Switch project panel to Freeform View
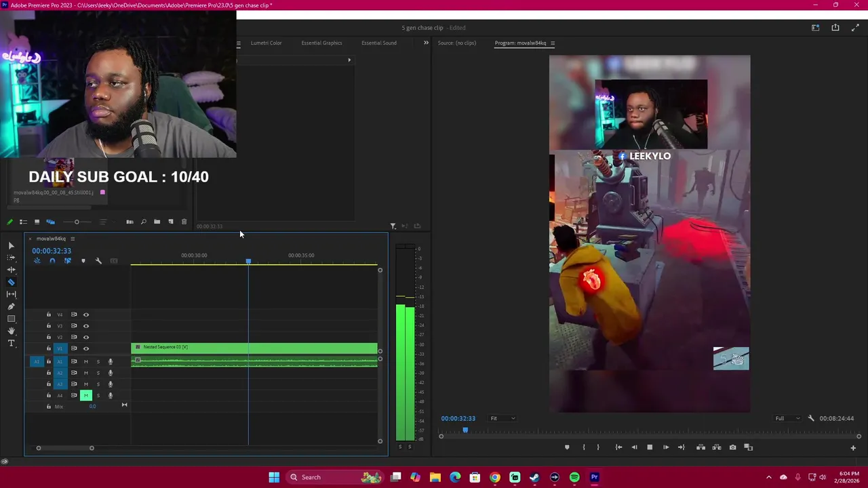The height and width of the screenshot is (488, 868). (x=50, y=222)
